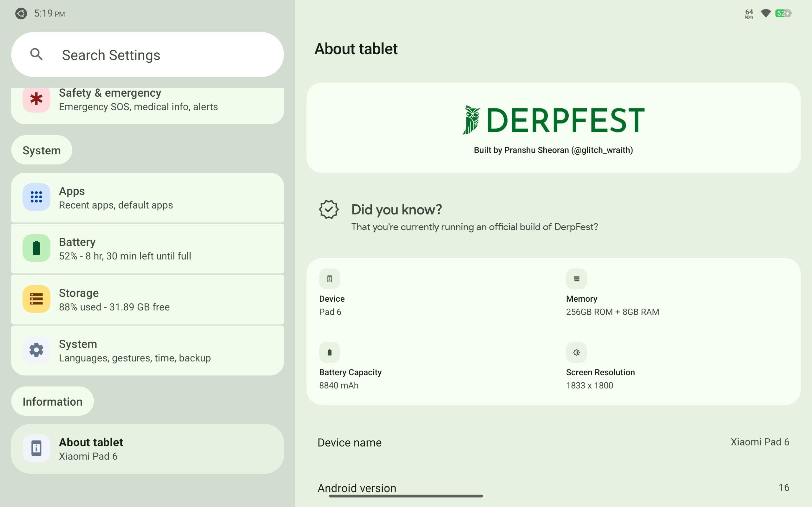Tap the green Battery icon

pyautogui.click(x=36, y=248)
